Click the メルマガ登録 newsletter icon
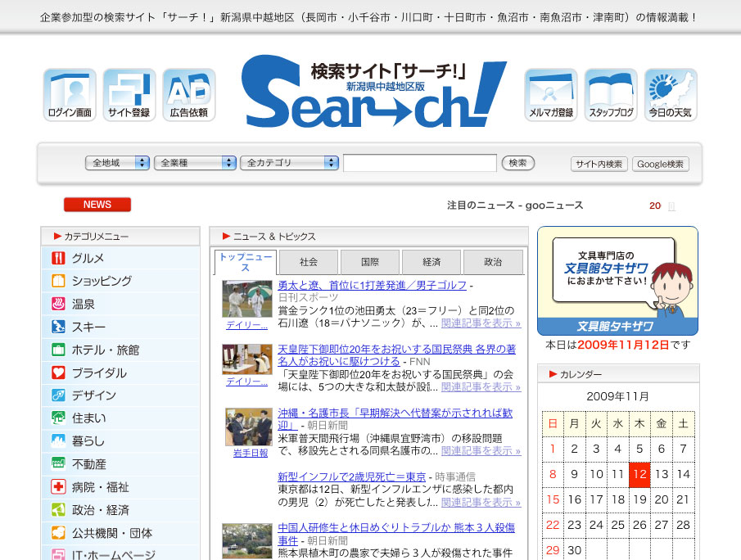Screen dimensions: 741x560 point(550,95)
